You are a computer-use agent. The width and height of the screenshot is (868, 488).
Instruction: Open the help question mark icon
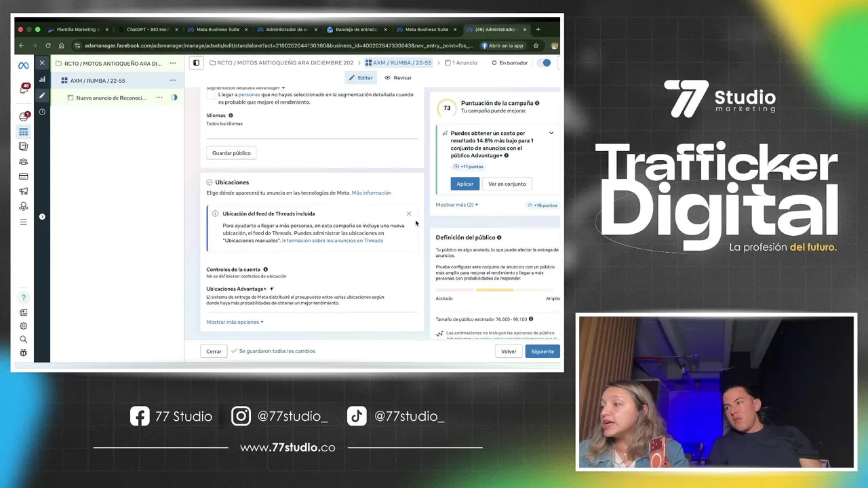coord(24,298)
